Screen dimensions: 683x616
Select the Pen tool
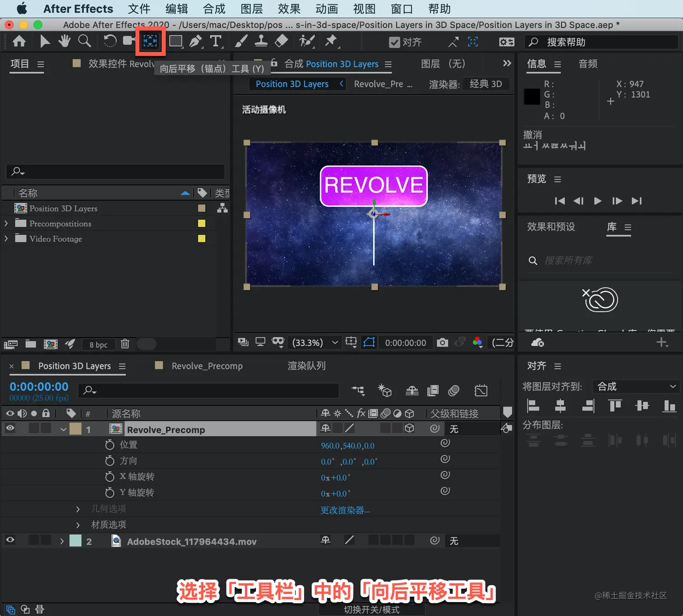pos(196,42)
